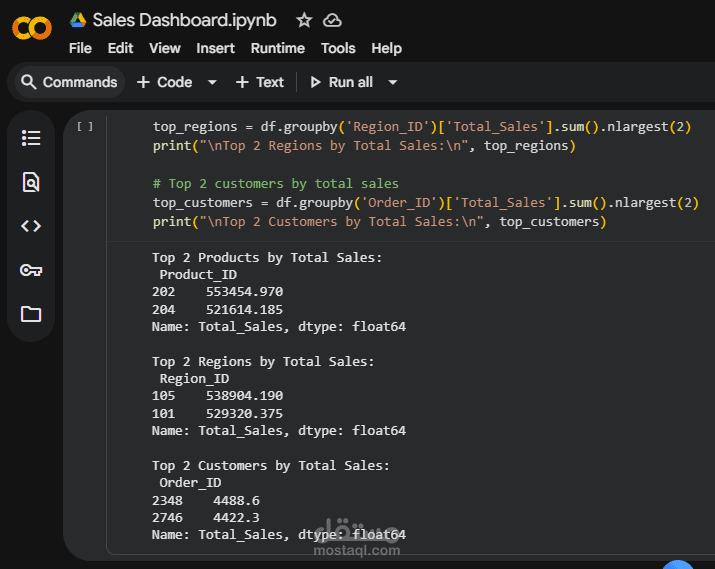Image resolution: width=715 pixels, height=569 pixels.
Task: Expand the Code insert dropdown arrow
Action: coord(212,82)
